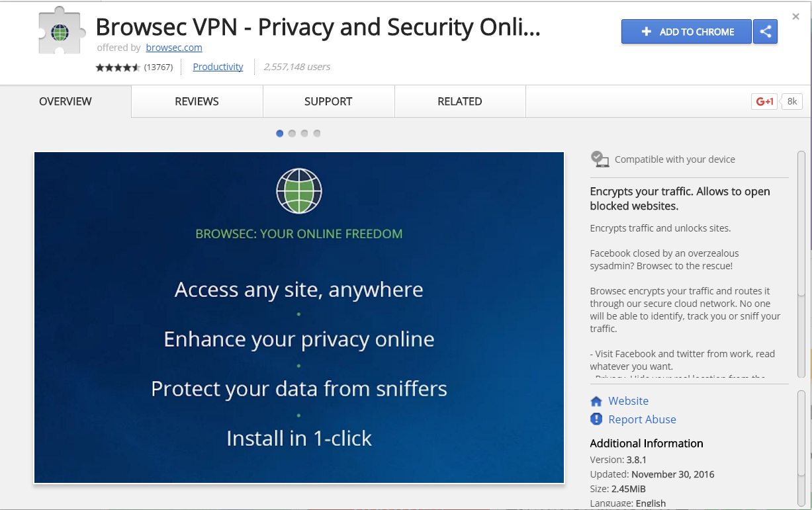Click the Report Abuse exclamation icon
The image size is (812, 510).
point(596,419)
